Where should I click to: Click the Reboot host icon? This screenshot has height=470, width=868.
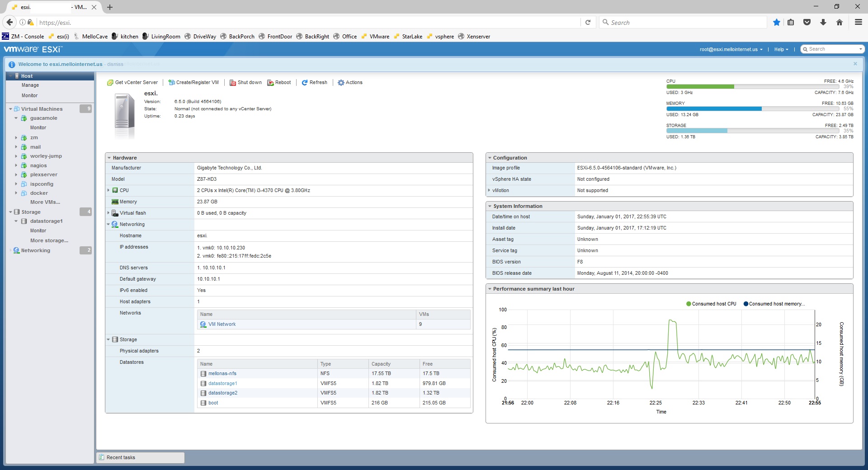(x=270, y=83)
